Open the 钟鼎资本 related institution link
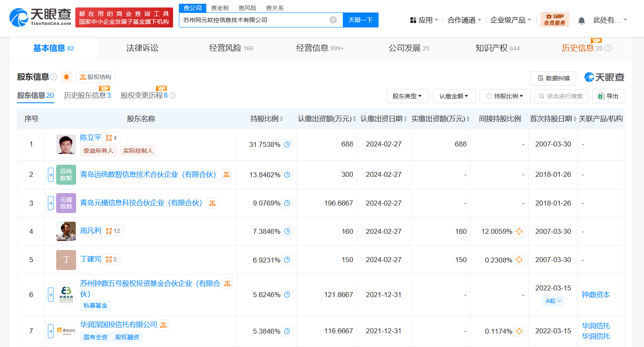This screenshot has height=347, width=644. click(x=596, y=295)
